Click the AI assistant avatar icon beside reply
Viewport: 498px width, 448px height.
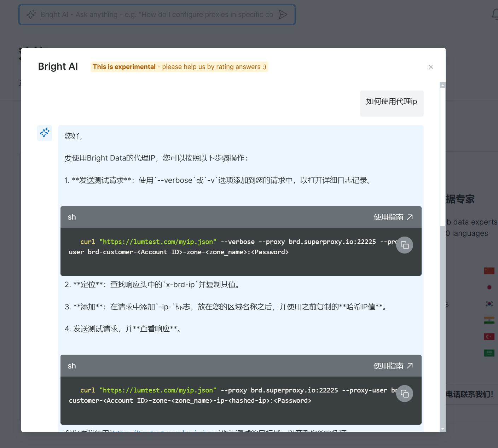tap(45, 133)
